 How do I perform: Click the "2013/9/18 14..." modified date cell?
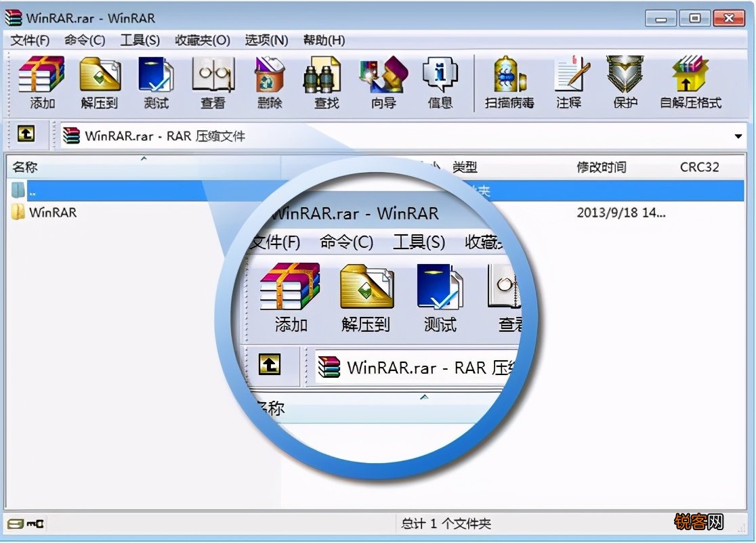pyautogui.click(x=621, y=213)
